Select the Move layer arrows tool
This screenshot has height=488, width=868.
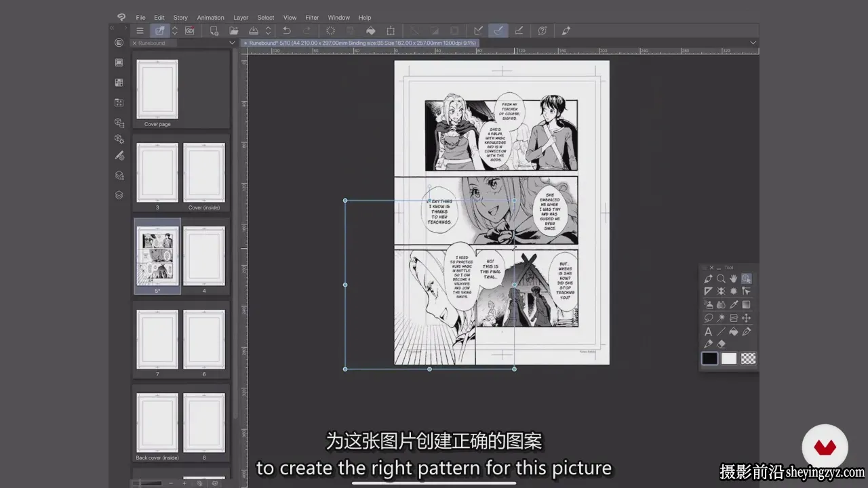[747, 318]
